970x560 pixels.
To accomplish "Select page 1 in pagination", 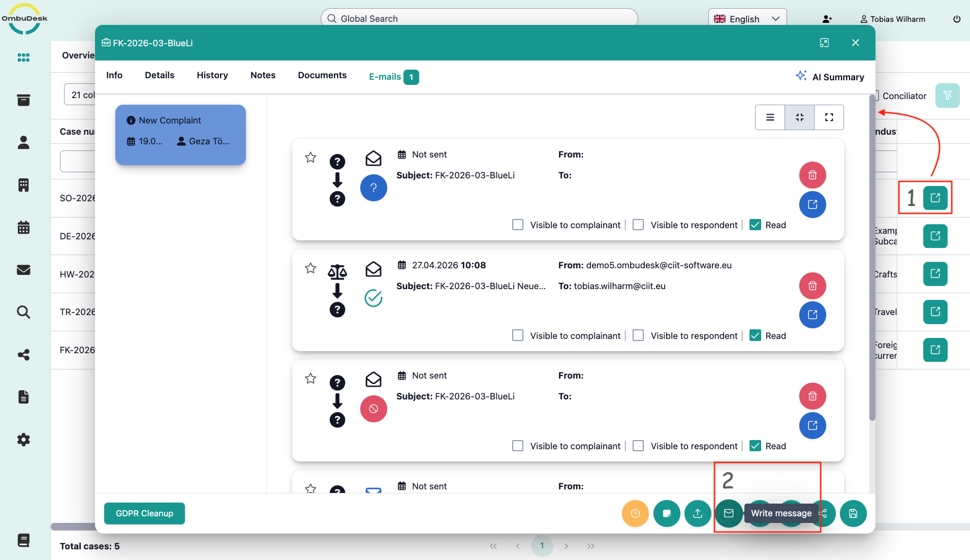I will tap(542, 546).
